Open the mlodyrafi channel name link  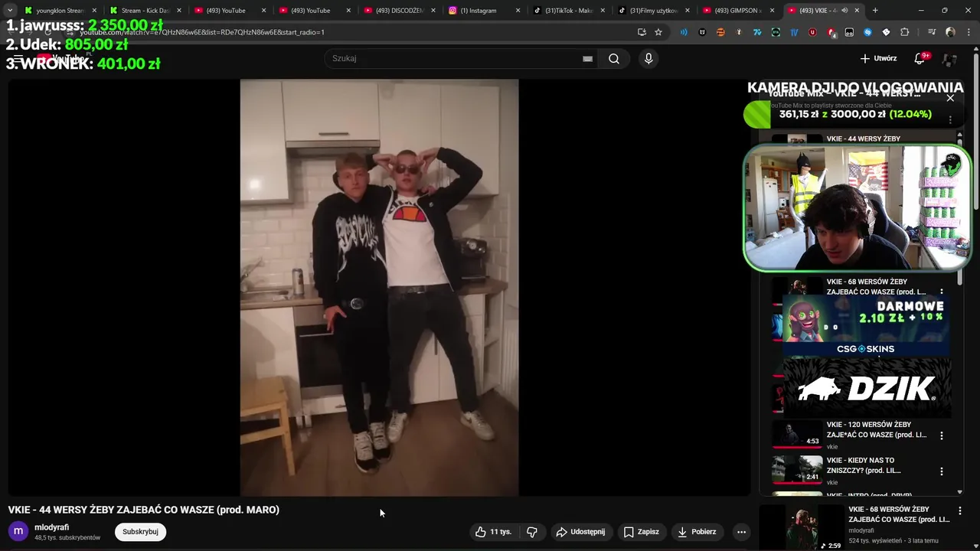[x=51, y=527]
